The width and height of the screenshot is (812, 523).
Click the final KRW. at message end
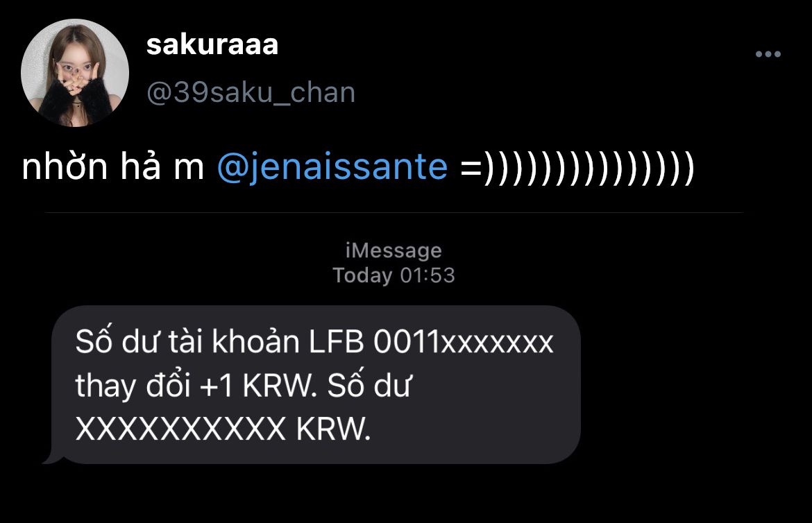[x=334, y=429]
